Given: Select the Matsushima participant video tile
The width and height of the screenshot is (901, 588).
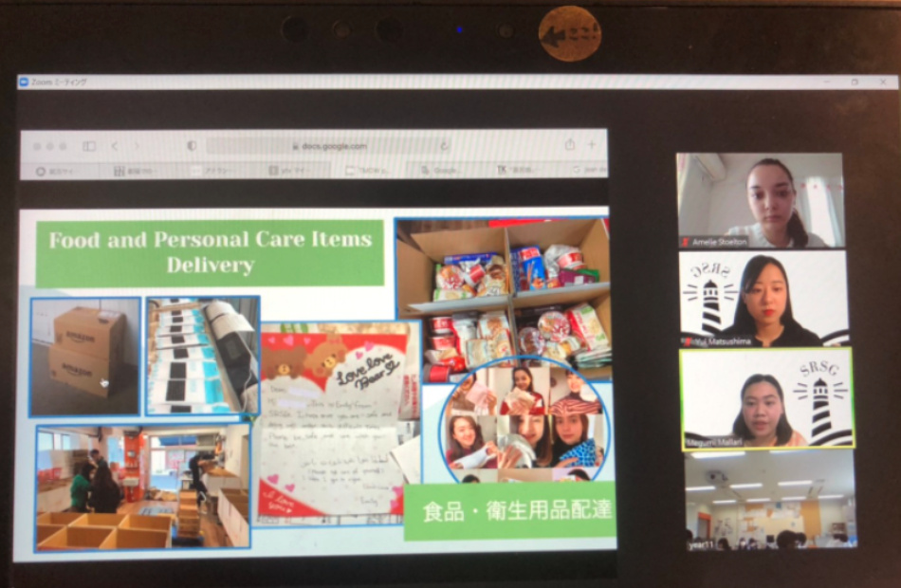Looking at the screenshot, I should tap(763, 299).
